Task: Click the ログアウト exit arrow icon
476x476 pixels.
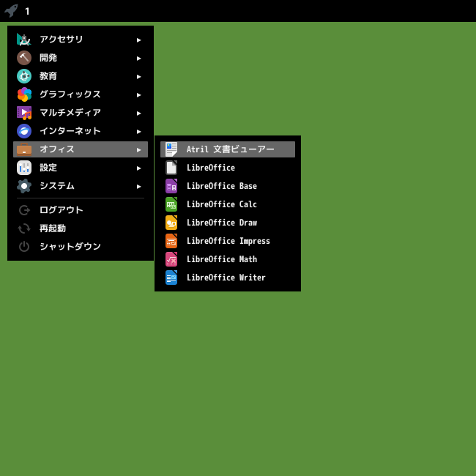Action: tap(24, 210)
